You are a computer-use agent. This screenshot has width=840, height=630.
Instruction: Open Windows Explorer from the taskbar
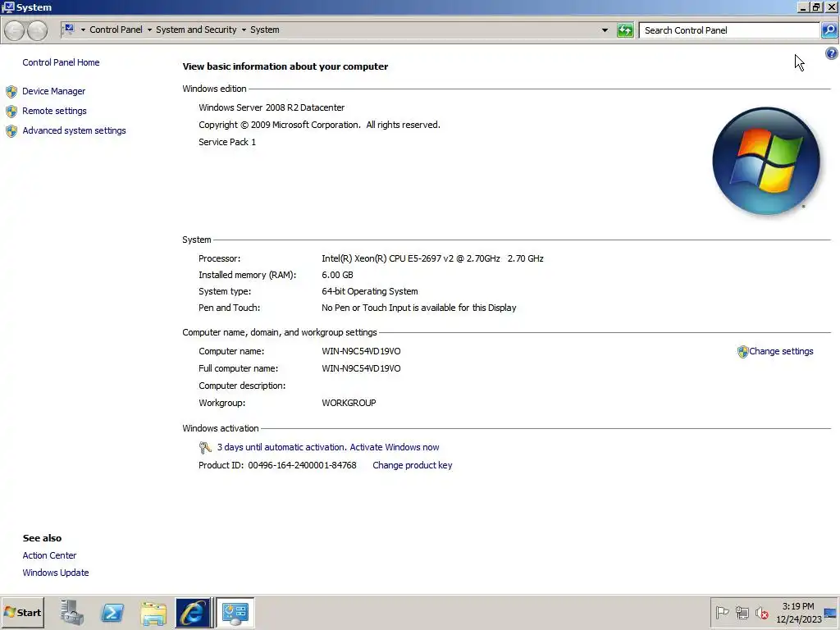pos(153,613)
